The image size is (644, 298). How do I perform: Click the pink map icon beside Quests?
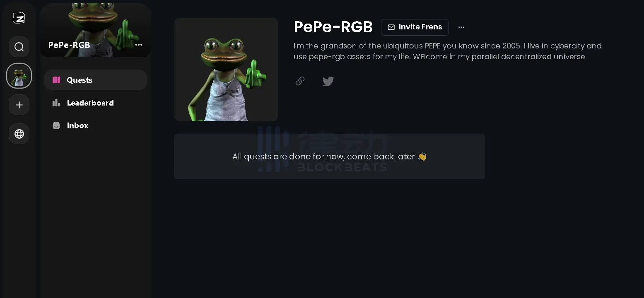pyautogui.click(x=56, y=80)
